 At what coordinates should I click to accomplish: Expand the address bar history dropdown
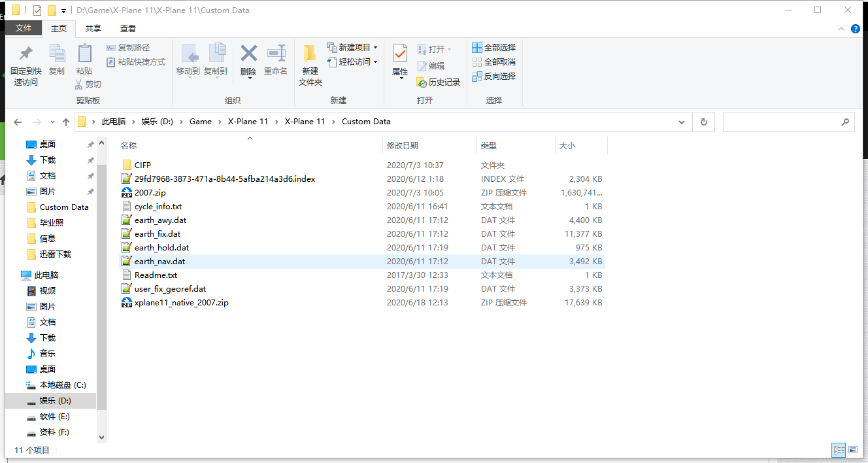682,122
